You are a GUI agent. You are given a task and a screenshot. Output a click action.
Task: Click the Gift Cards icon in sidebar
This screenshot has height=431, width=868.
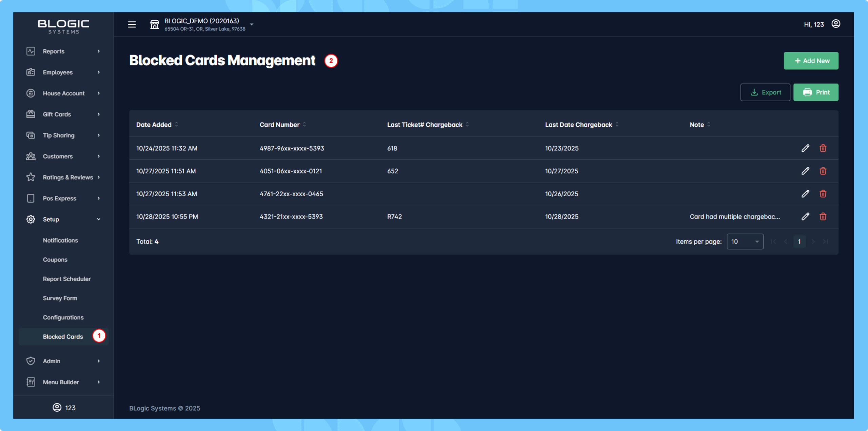[x=31, y=114]
